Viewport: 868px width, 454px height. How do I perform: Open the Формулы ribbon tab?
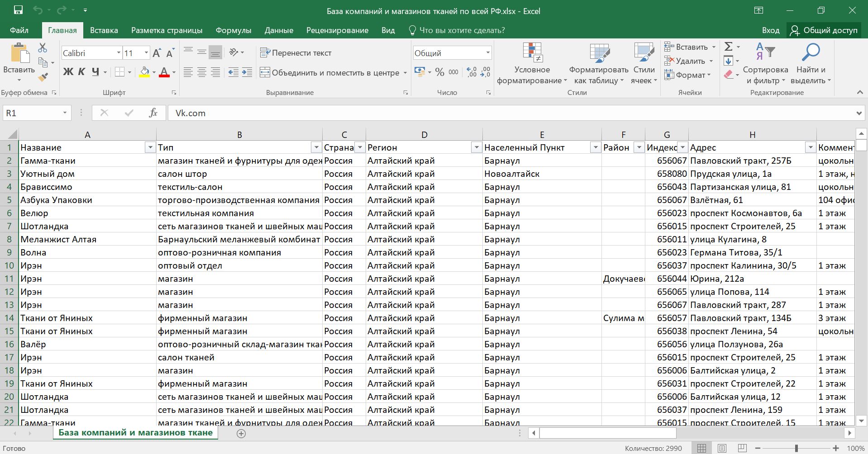[x=233, y=30]
